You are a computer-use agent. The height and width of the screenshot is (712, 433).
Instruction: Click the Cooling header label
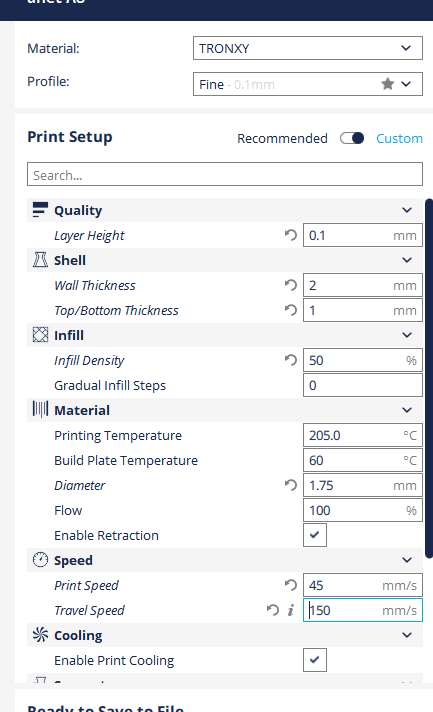point(78,635)
